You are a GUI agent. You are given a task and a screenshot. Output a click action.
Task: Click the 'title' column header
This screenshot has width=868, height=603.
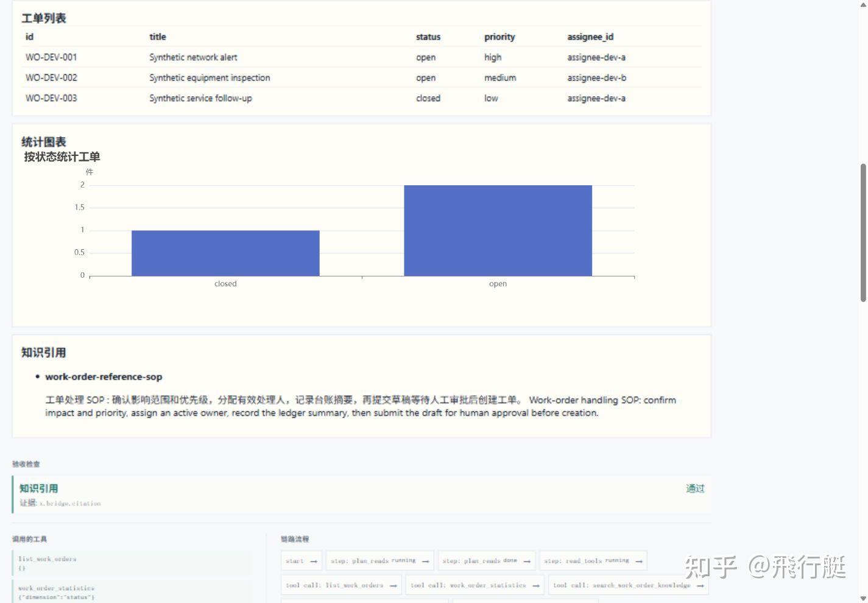158,37
